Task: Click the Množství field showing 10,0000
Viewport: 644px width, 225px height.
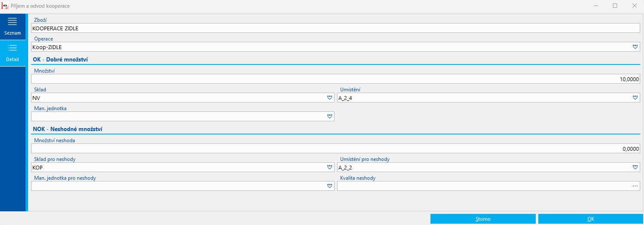Action: click(335, 79)
